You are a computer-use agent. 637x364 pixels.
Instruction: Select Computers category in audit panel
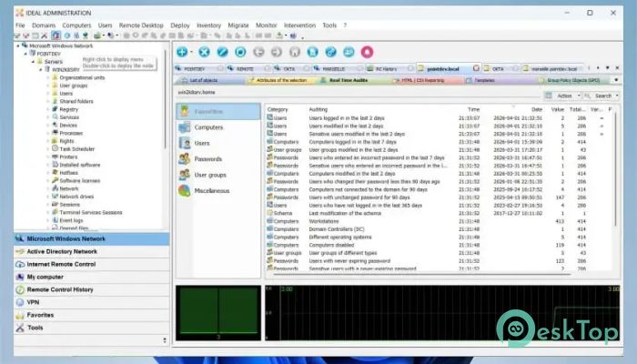click(218, 127)
